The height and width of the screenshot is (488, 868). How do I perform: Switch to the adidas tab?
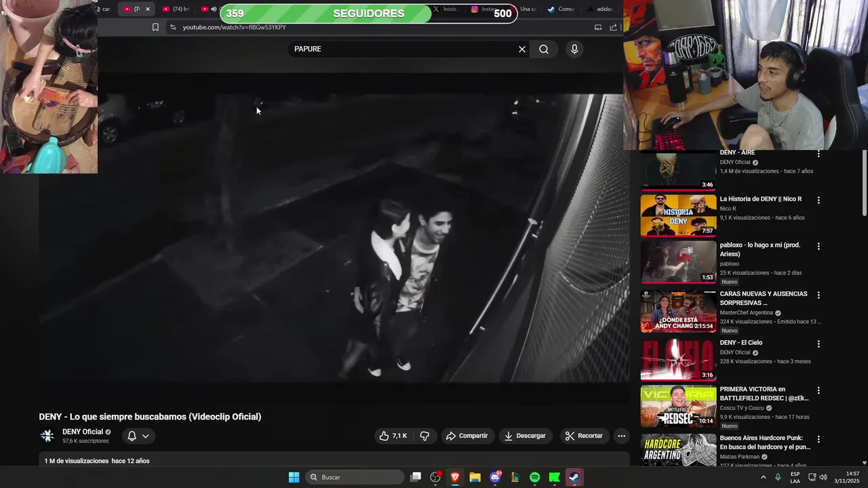pos(600,9)
